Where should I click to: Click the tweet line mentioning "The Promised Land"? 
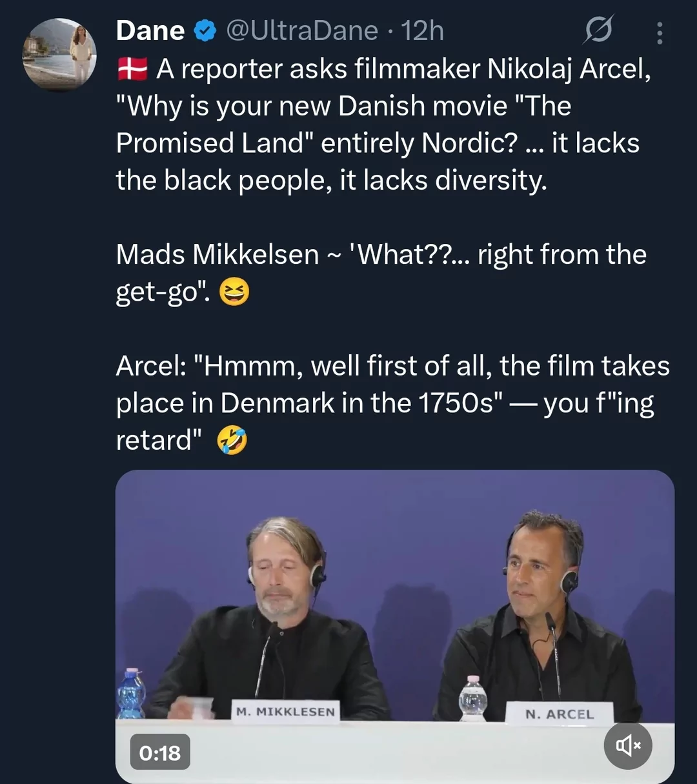pyautogui.click(x=378, y=143)
